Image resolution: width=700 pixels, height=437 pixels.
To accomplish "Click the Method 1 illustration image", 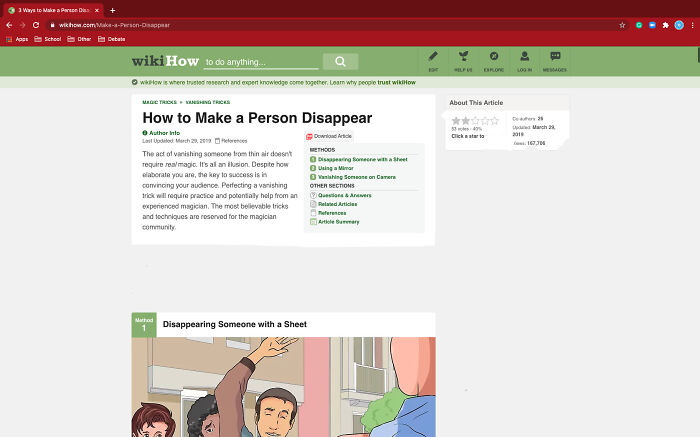I will [283, 387].
